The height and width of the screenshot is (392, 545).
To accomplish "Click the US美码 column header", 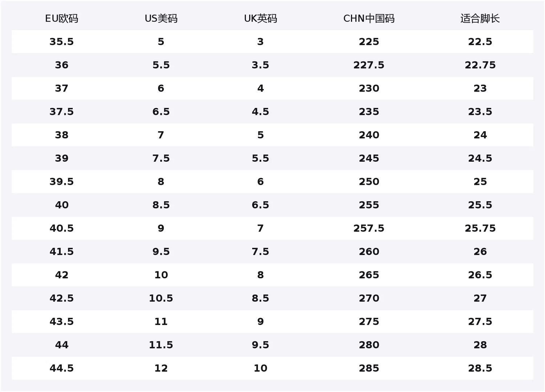I will coord(161,19).
